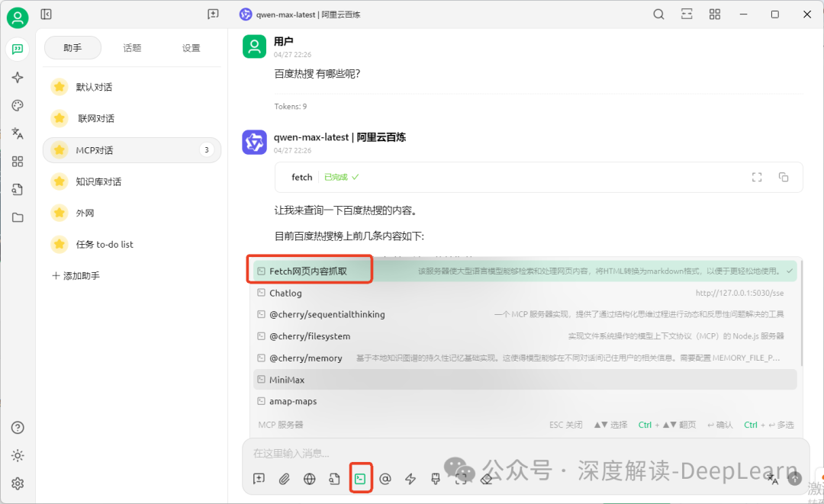Open the knowledge base picker in input toolbar
This screenshot has height=504, width=824.
(335, 478)
